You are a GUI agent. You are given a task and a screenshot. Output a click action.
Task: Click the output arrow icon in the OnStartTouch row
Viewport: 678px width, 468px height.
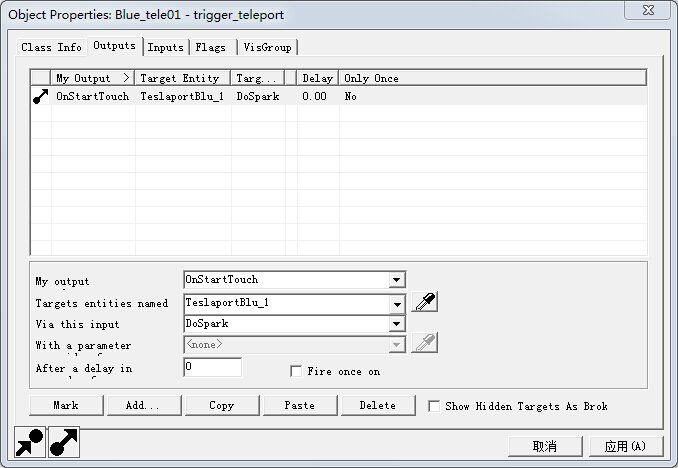point(41,96)
